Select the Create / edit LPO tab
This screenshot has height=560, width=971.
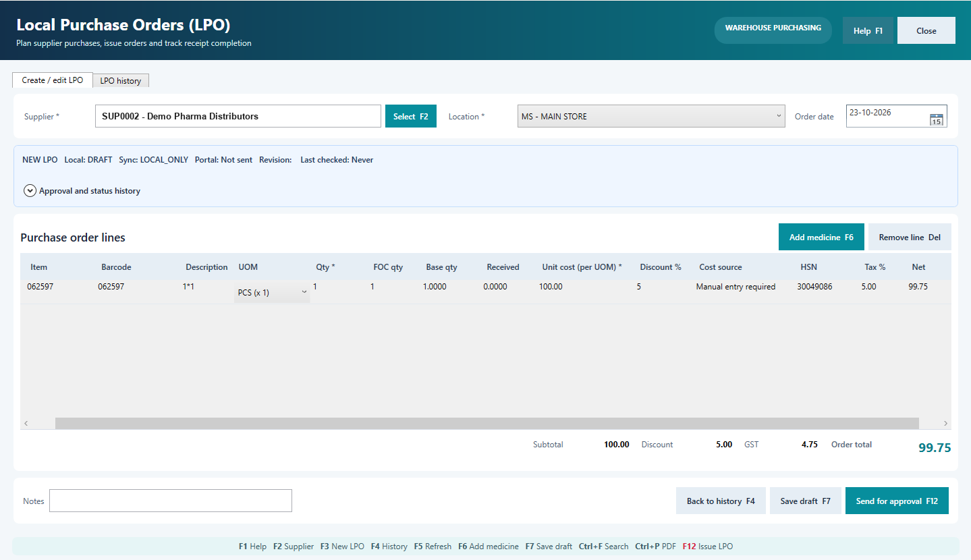53,80
